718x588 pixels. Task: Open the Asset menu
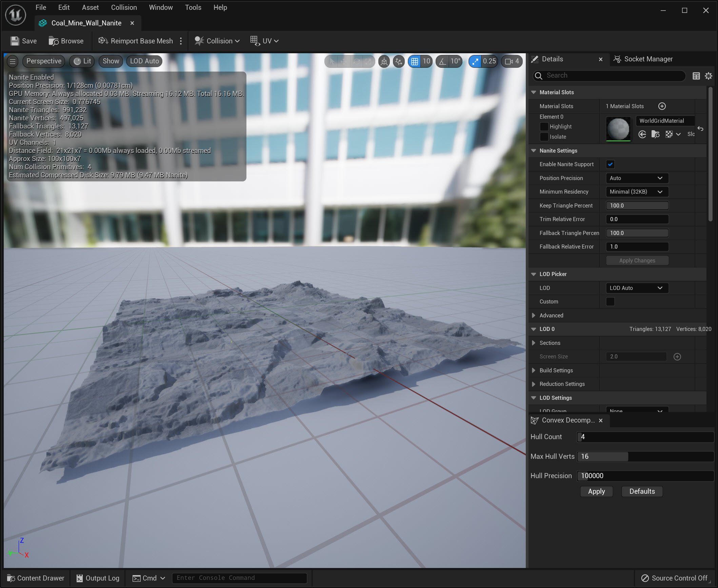90,7
